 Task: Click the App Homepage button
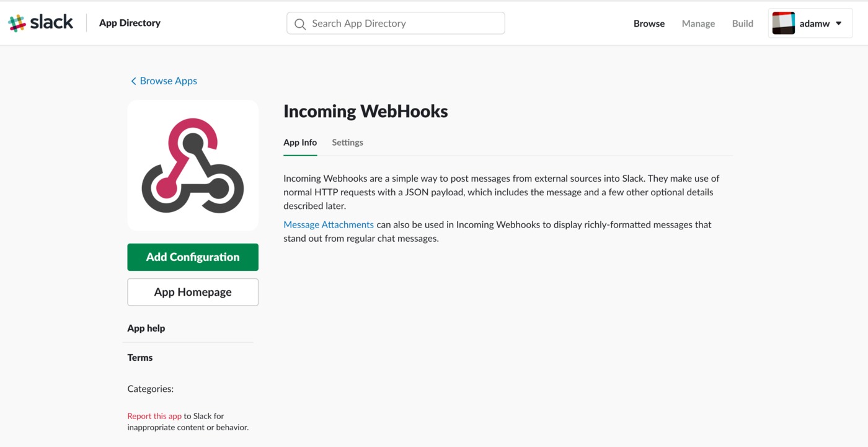coord(193,292)
